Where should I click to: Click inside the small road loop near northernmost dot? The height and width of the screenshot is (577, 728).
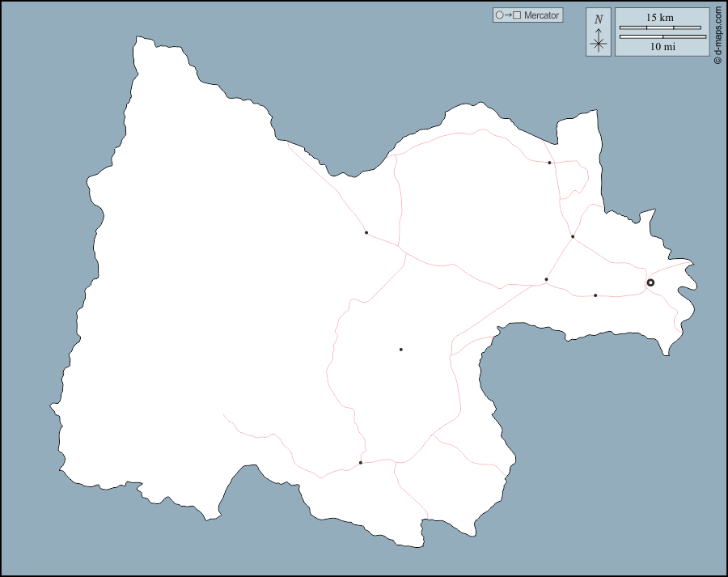[x=572, y=176]
